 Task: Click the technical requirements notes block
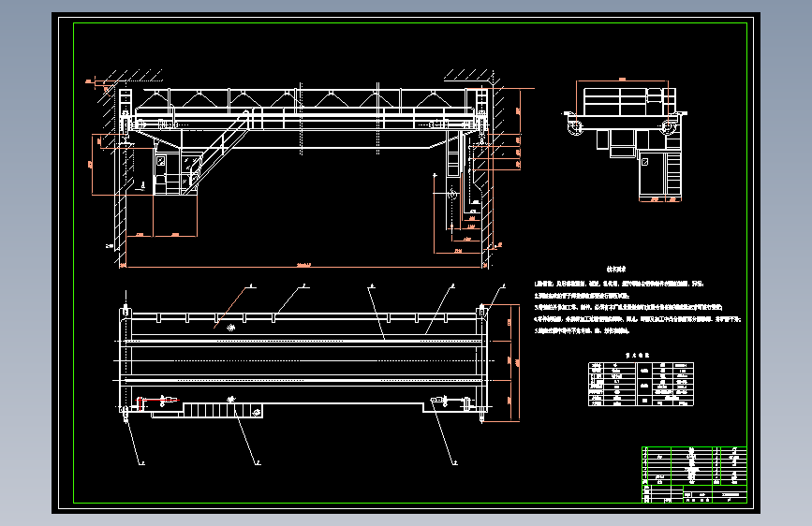coord(638,300)
